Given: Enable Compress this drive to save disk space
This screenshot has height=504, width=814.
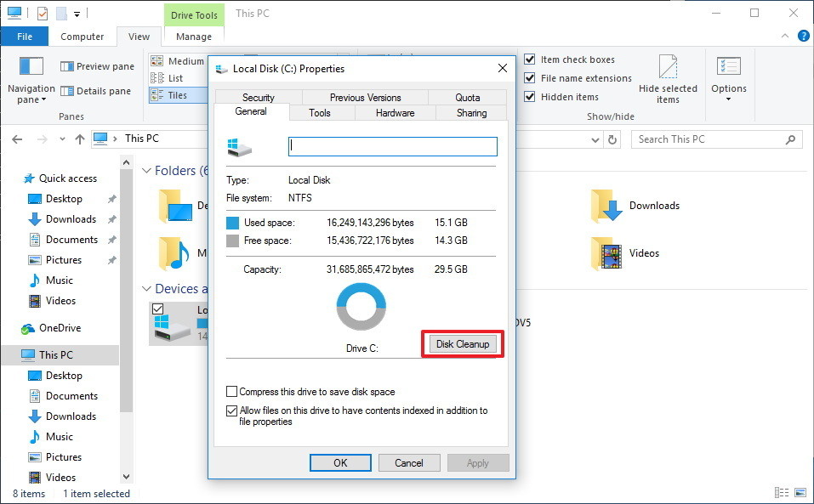Looking at the screenshot, I should pos(230,392).
